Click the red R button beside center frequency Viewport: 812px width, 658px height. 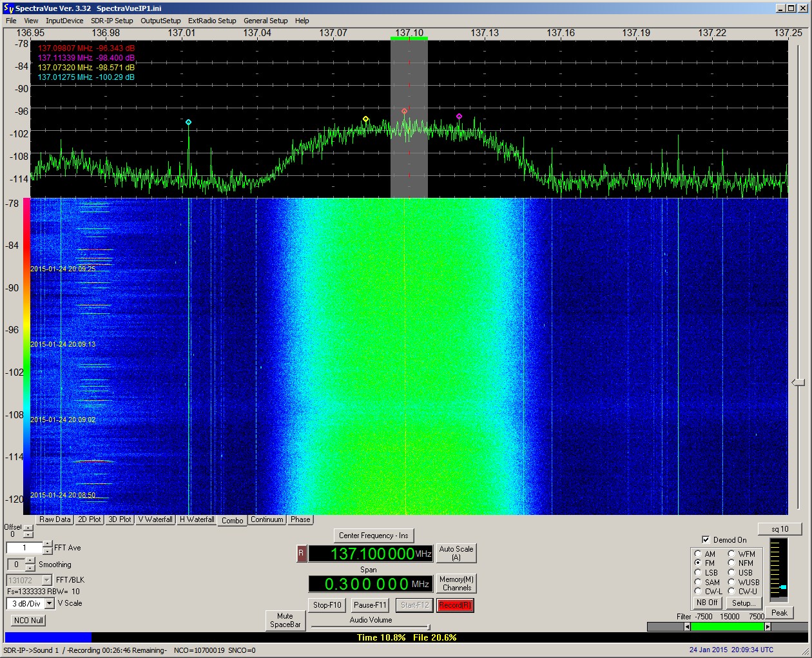[x=301, y=554]
